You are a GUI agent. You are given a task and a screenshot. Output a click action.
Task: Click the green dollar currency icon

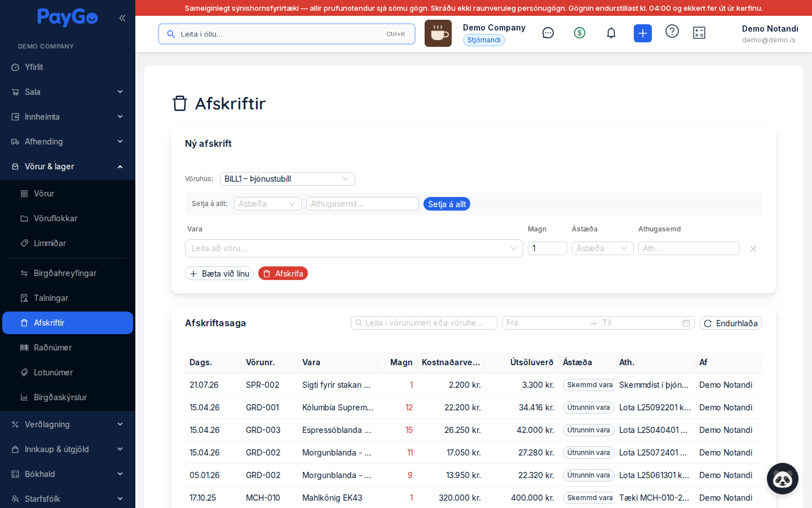[x=580, y=33]
